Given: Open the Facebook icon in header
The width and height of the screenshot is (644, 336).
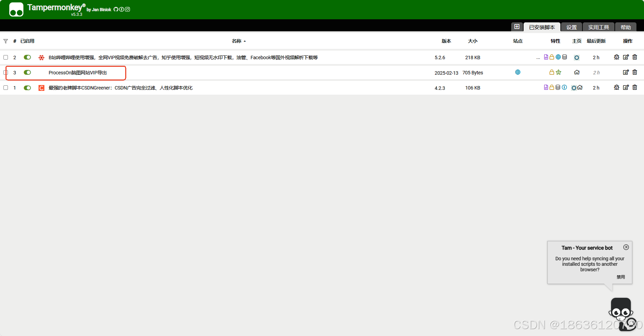Looking at the screenshot, I should [121, 9].
